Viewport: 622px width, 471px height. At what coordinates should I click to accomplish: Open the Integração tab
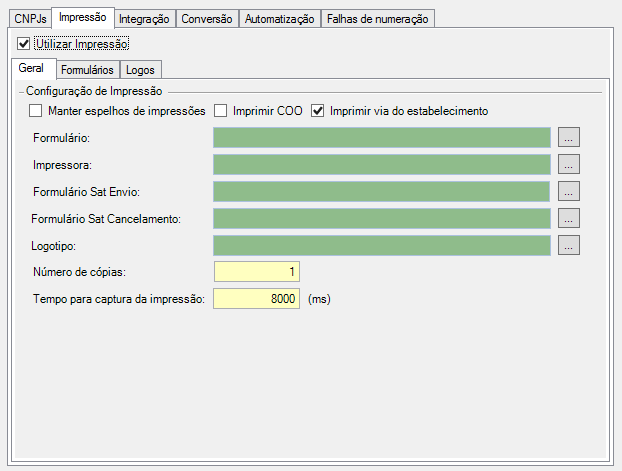[144, 19]
